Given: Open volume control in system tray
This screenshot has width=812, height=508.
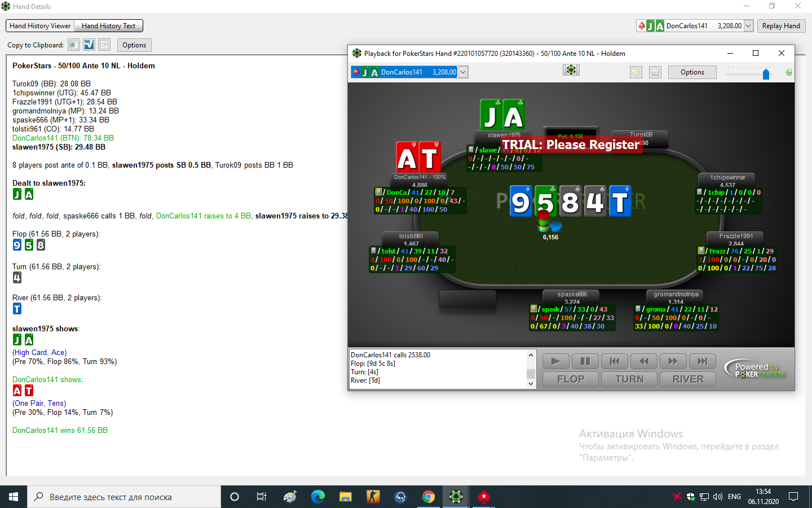Looking at the screenshot, I should pyautogui.click(x=718, y=497).
